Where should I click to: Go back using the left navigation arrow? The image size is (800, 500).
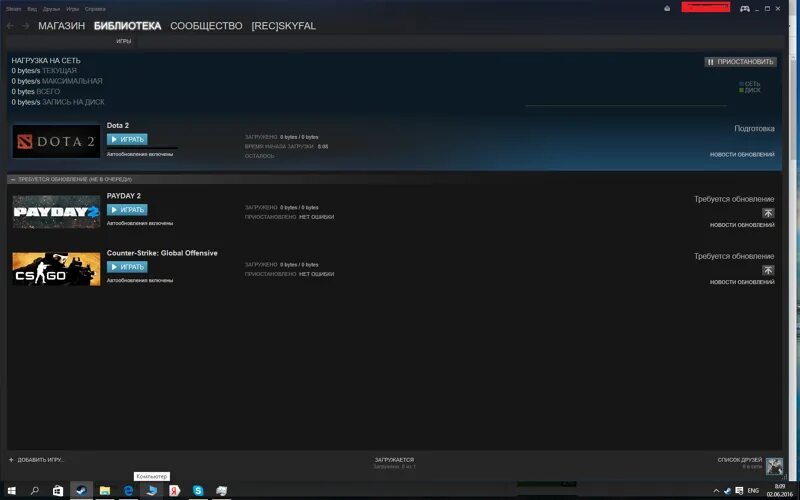tap(10, 26)
